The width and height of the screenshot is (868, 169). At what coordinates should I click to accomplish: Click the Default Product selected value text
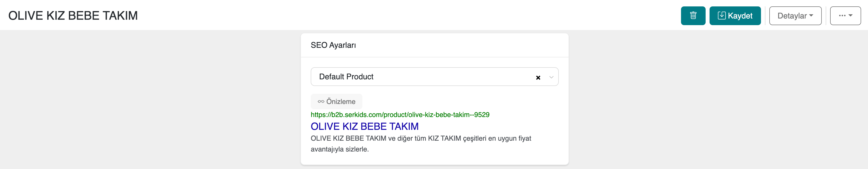click(346, 77)
